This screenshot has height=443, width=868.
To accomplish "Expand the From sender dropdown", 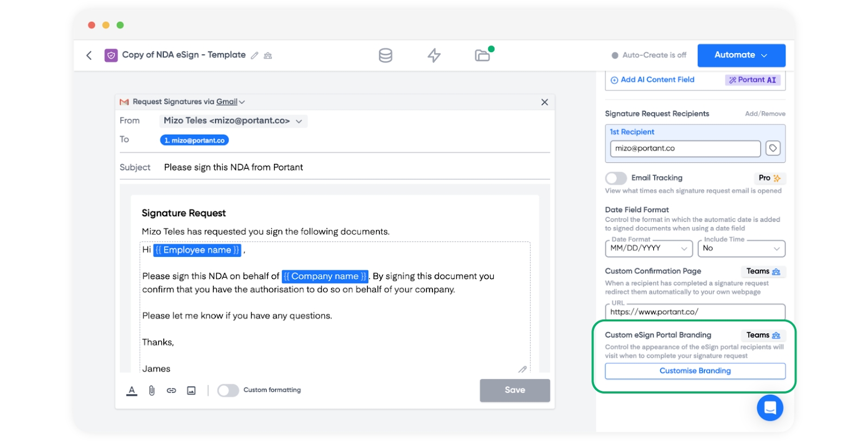I will [234, 121].
